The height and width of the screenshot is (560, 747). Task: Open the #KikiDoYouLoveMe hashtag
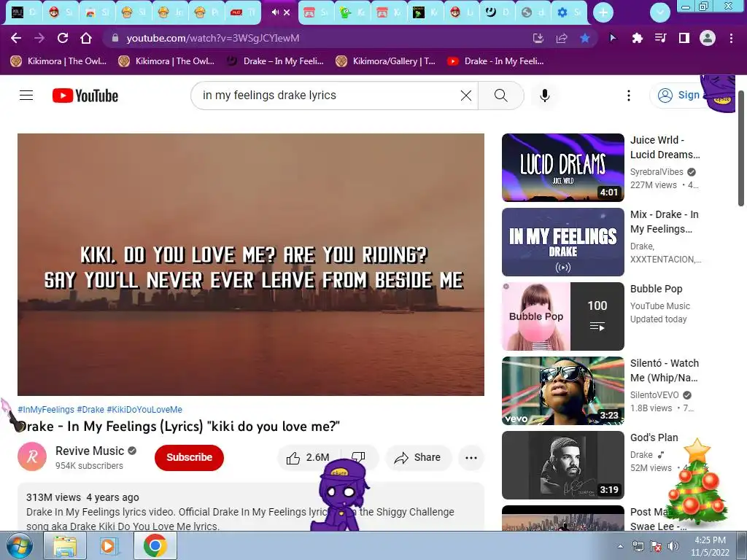pos(144,410)
